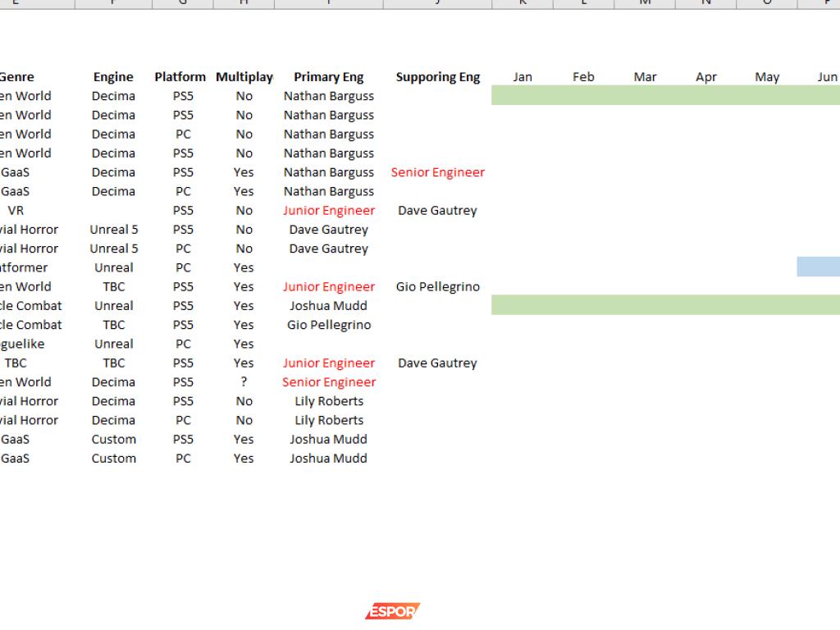Click the Genre column header cell
The height and width of the screenshot is (630, 840).
pyautogui.click(x=16, y=77)
